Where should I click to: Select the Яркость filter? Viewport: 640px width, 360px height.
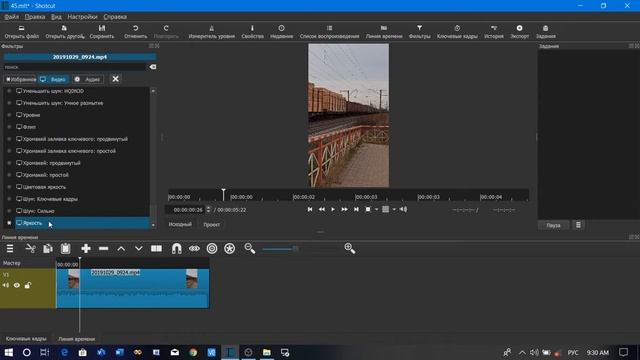82,223
